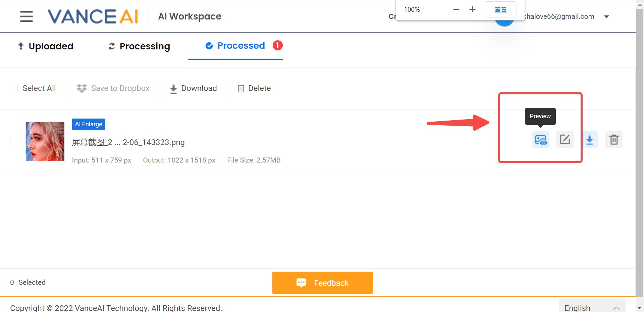
Task: Delete the image using the row trash icon
Action: tap(614, 139)
